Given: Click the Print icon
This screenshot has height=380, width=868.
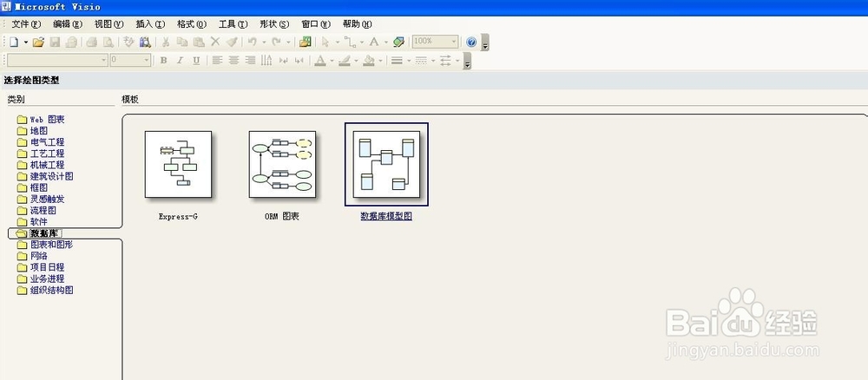Looking at the screenshot, I should coord(91,42).
